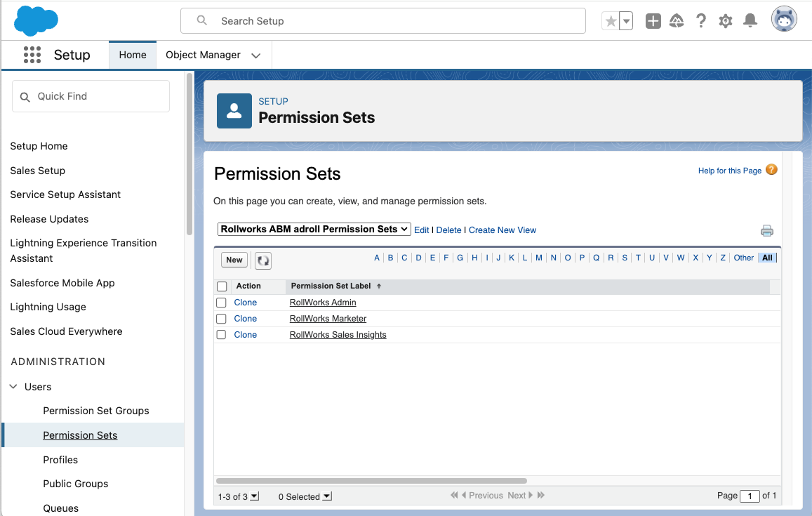Open the App Launcher grid icon
The height and width of the screenshot is (516, 812).
tap(32, 54)
